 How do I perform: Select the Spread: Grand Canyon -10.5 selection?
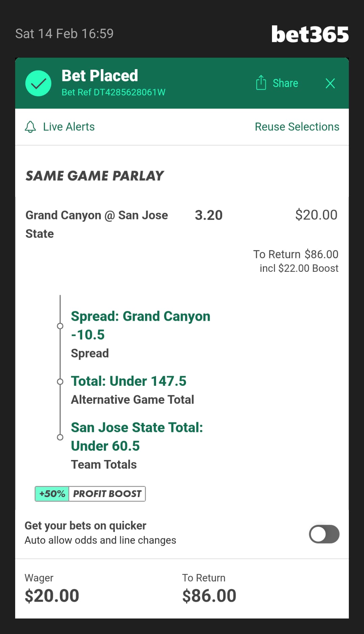140,325
